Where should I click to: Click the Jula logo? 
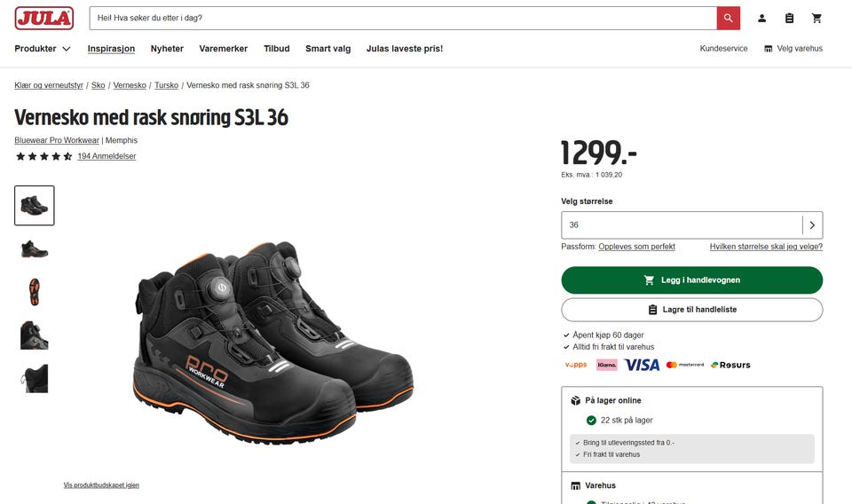tap(44, 18)
